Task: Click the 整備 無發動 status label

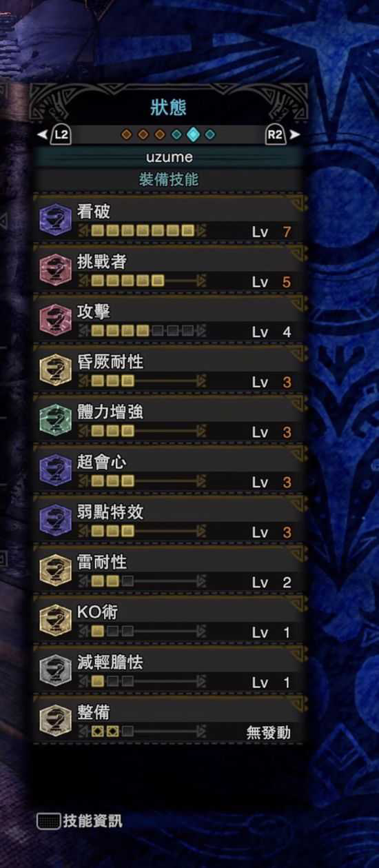Action: coord(269,732)
